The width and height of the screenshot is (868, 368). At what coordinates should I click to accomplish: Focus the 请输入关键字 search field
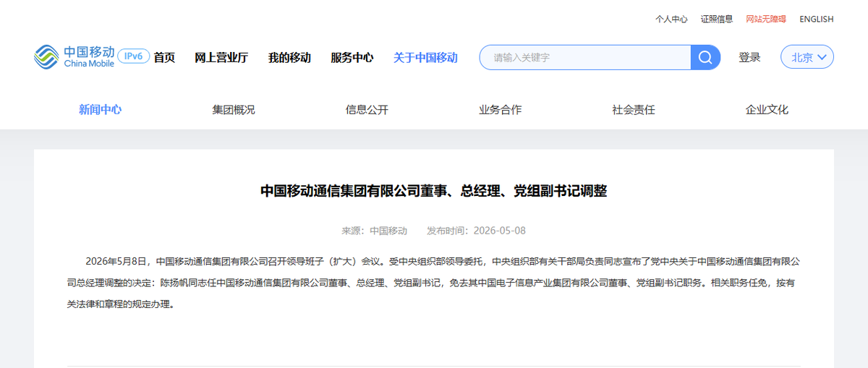coord(585,57)
